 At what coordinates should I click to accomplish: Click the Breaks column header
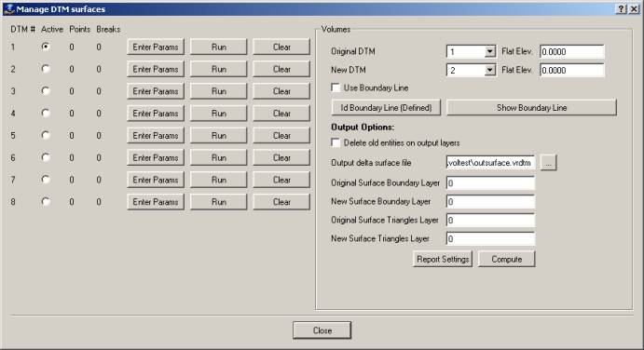[x=108, y=29]
